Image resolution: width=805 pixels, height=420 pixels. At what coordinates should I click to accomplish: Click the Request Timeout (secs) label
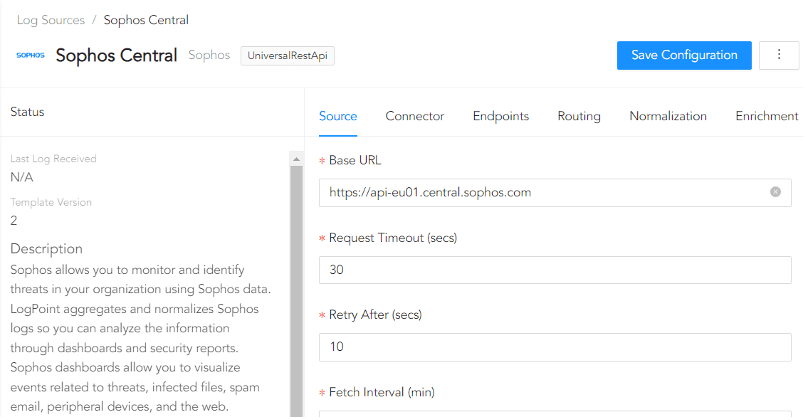(x=393, y=238)
